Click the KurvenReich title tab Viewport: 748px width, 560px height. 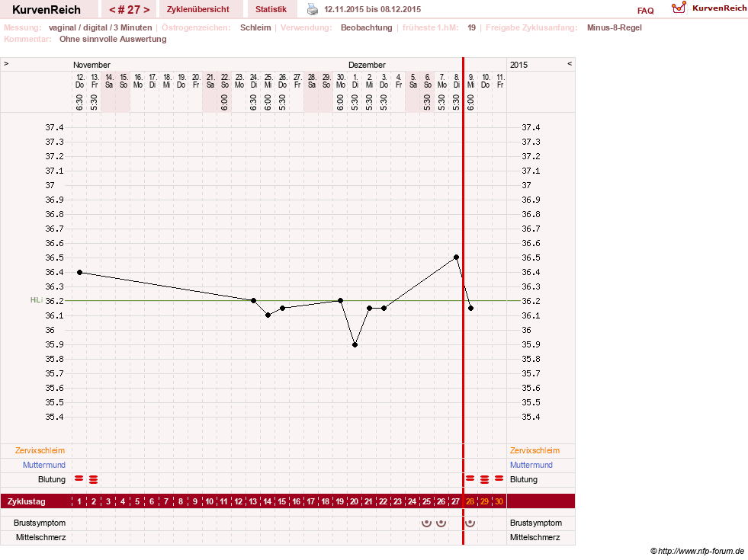pos(47,9)
